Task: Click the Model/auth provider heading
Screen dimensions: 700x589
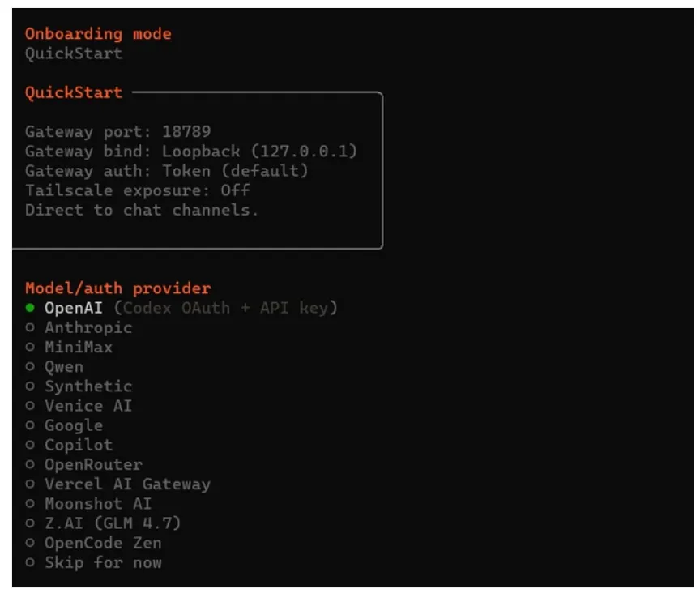Action: pos(117,288)
